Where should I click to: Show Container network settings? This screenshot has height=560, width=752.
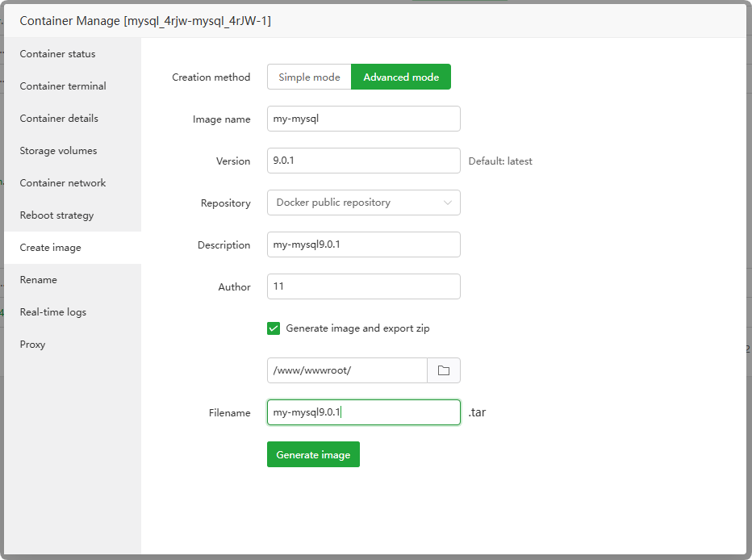pos(63,183)
